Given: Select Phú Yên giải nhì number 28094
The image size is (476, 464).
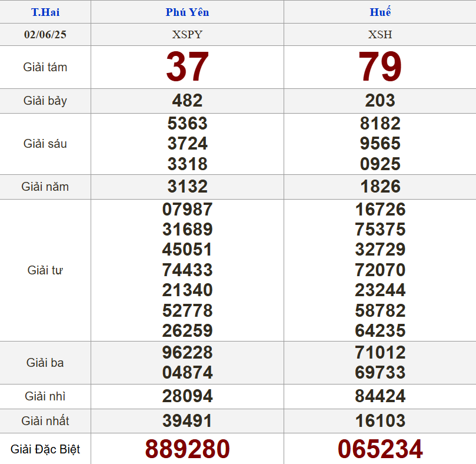Looking at the screenshot, I should [187, 396].
